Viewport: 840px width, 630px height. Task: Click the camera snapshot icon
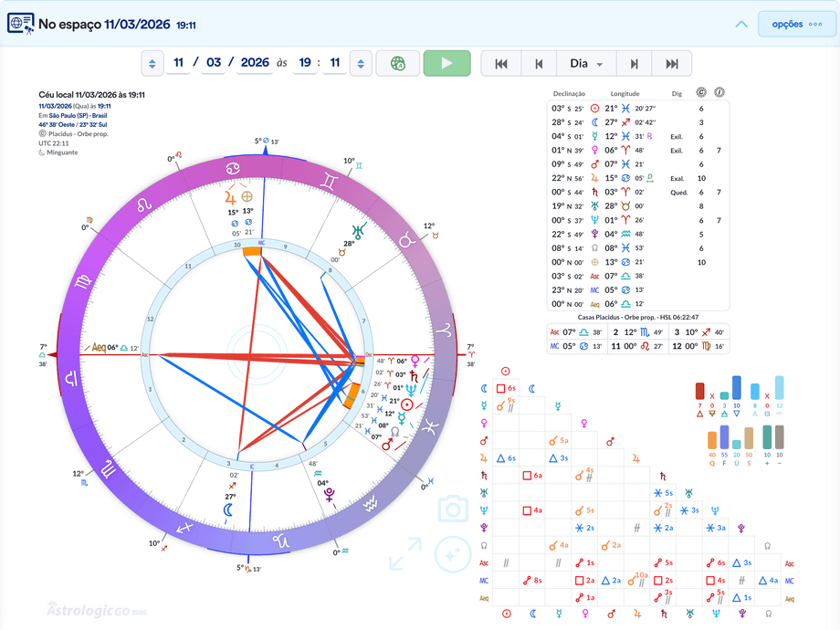coord(453,509)
